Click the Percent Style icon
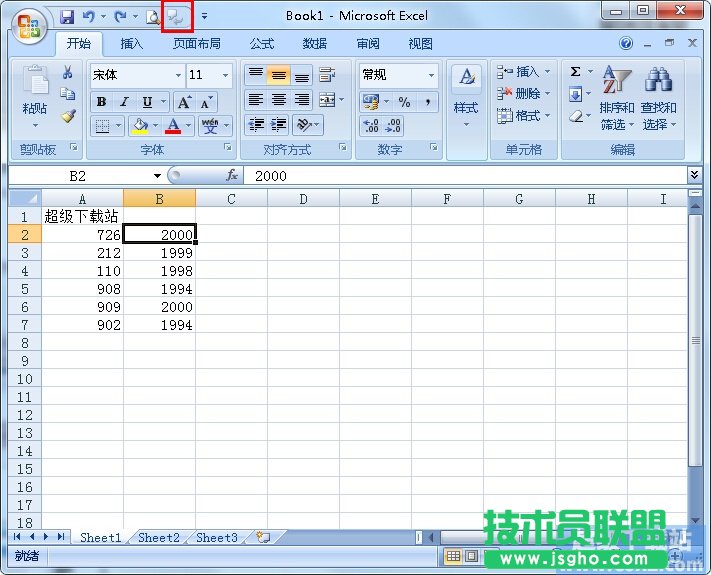Viewport: 711px width, 575px height. tap(404, 102)
